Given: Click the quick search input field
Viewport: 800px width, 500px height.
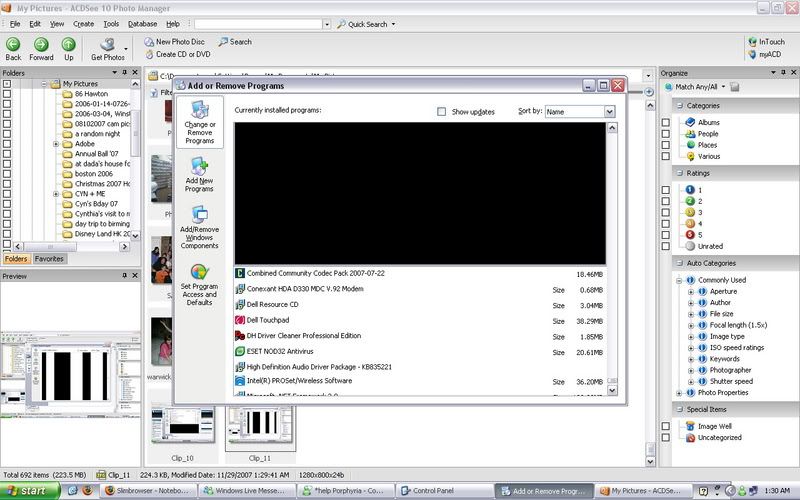Looking at the screenshot, I should pos(258,24).
